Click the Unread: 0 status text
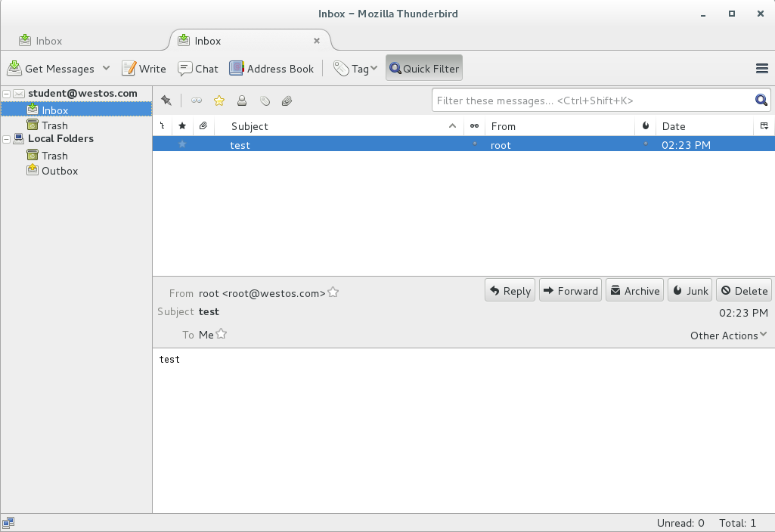The image size is (775, 532). (680, 523)
